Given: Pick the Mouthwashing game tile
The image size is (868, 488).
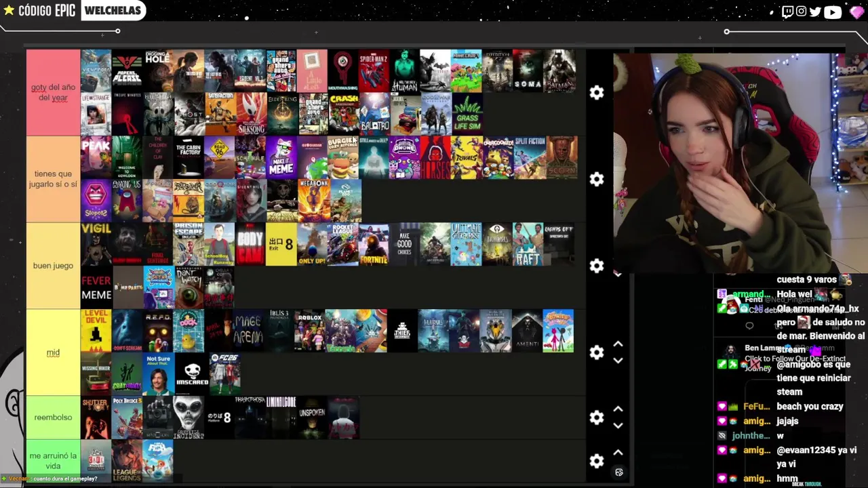Looking at the screenshot, I should click(343, 70).
